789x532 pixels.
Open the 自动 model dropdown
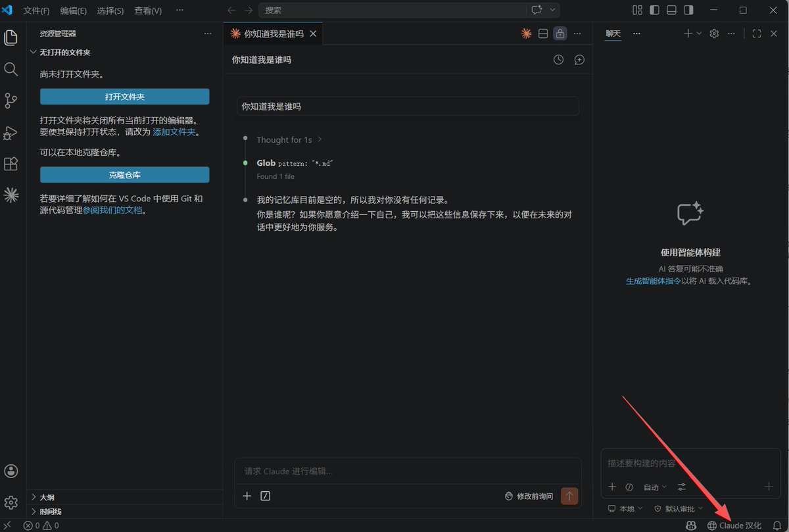[655, 487]
